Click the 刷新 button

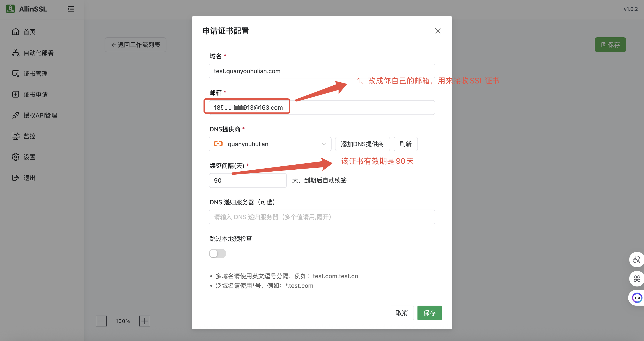click(x=405, y=144)
